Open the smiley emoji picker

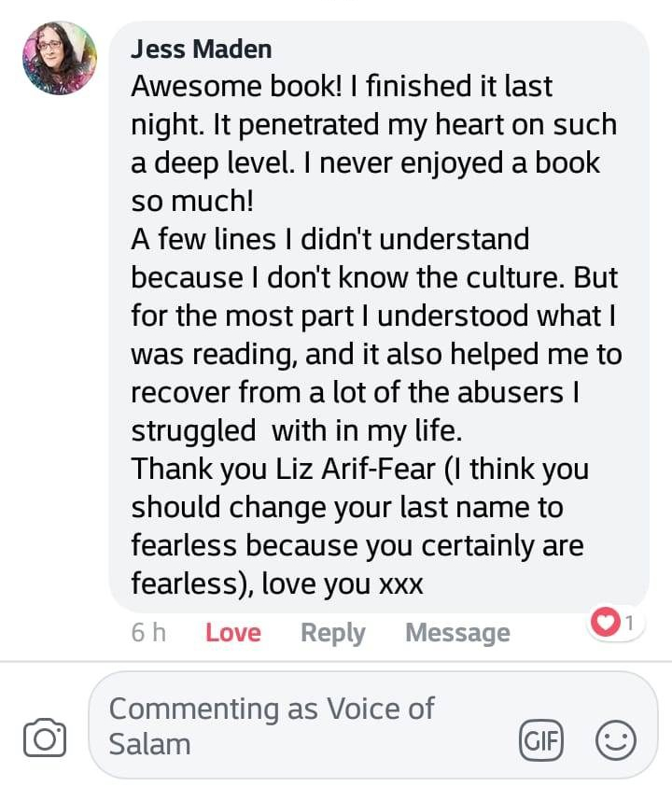click(x=616, y=739)
